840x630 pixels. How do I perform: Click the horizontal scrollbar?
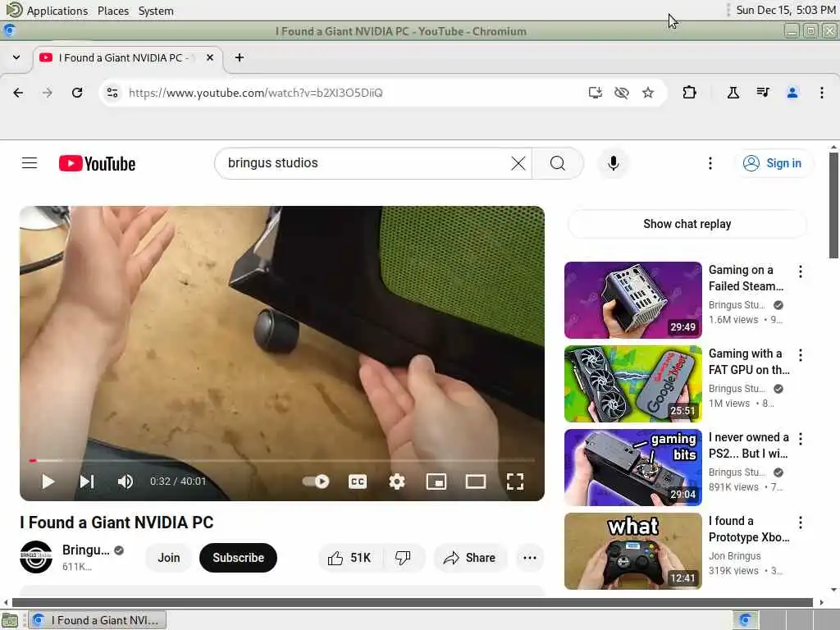tap(413, 603)
